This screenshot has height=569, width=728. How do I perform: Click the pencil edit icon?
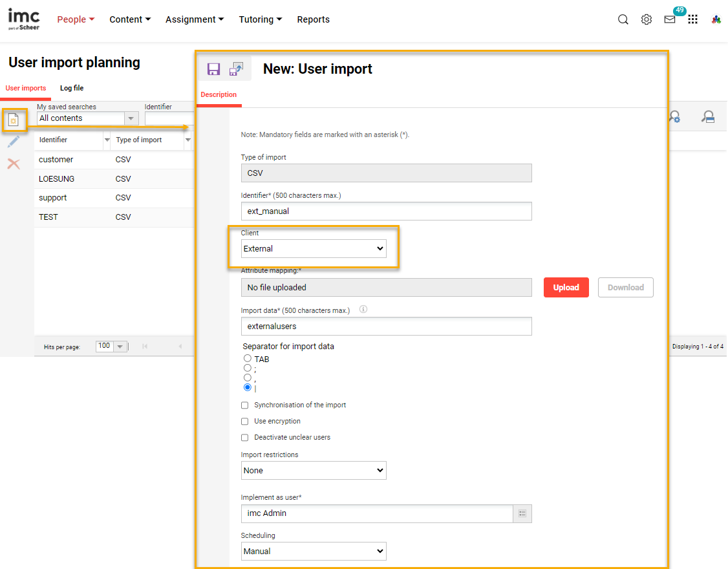pyautogui.click(x=14, y=142)
